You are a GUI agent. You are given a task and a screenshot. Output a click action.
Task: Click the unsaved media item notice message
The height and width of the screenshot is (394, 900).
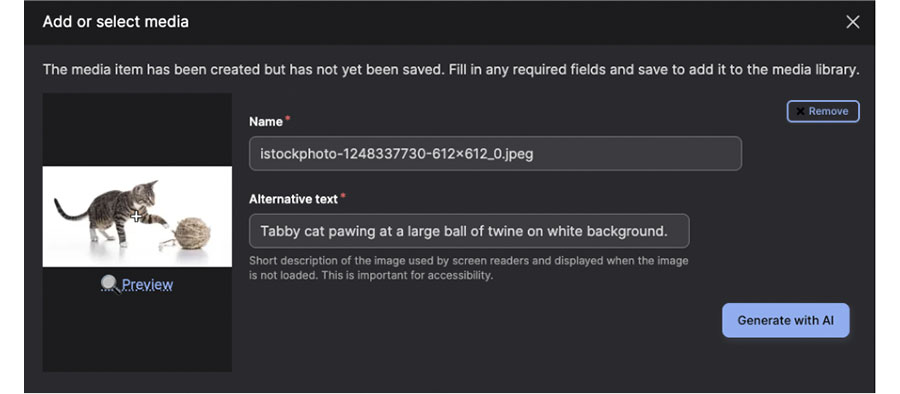pos(451,70)
